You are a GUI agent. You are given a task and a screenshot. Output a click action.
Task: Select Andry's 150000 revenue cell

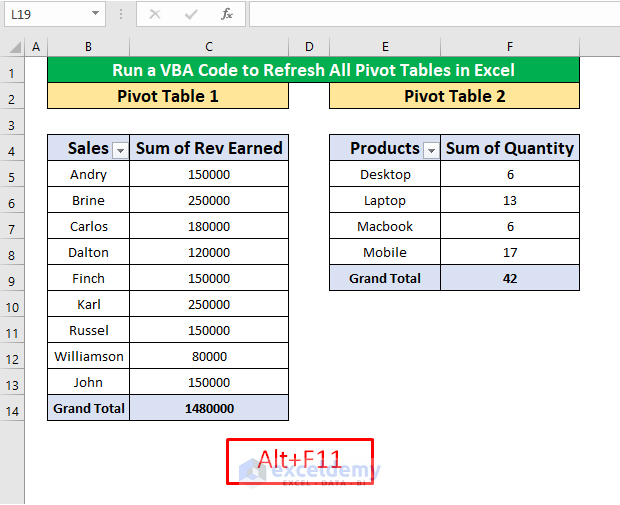click(x=209, y=174)
